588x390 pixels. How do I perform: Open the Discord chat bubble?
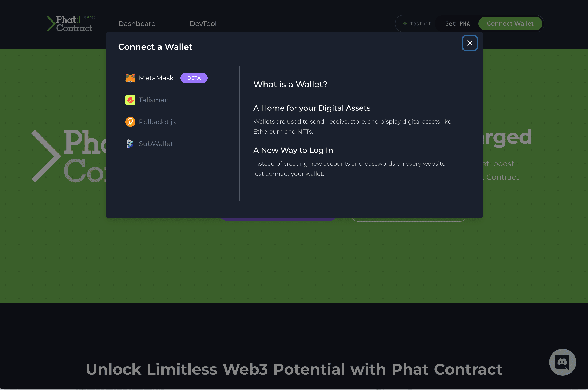point(563,362)
